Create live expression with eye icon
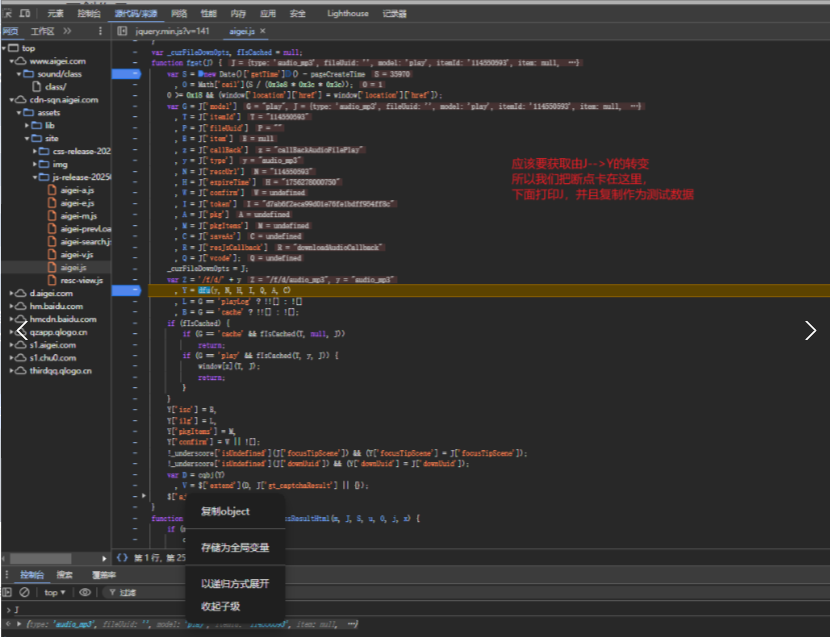Viewport: 830px width, 637px height. click(x=85, y=592)
